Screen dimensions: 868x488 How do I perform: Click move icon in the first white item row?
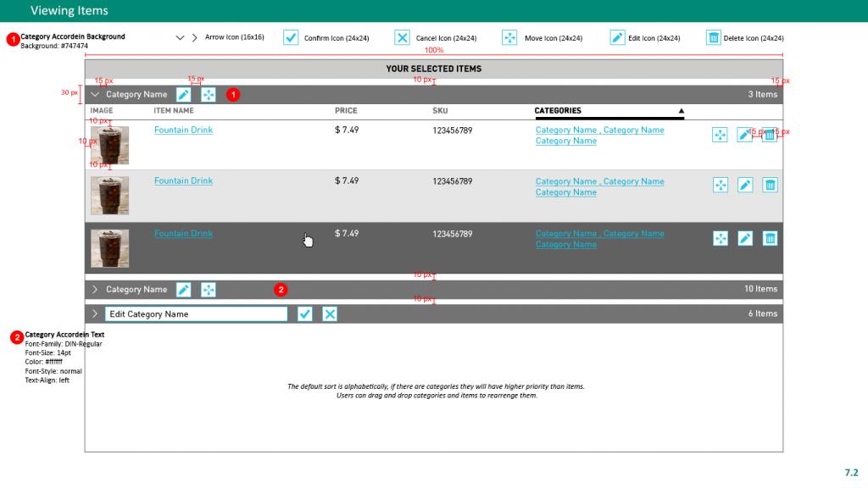point(720,135)
